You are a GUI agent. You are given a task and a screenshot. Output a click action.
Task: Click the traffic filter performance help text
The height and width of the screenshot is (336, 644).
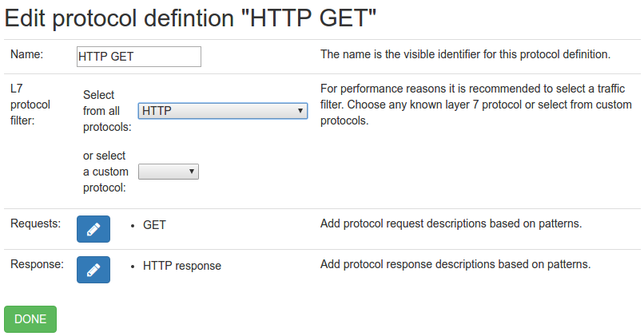(476, 105)
